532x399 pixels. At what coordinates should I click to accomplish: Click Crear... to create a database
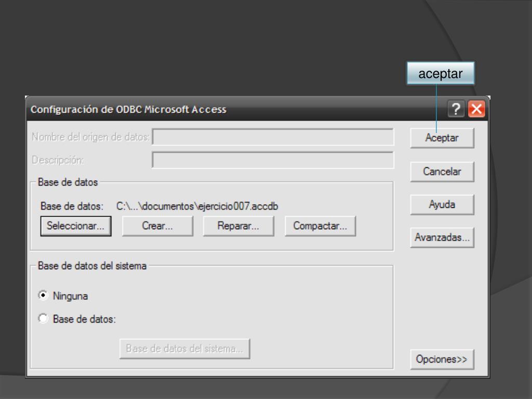click(157, 226)
